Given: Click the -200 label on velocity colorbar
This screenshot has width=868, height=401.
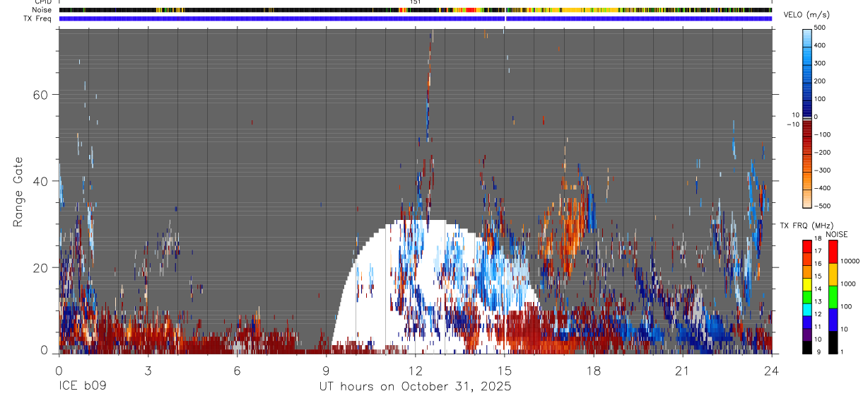Looking at the screenshot, I should click(822, 153).
